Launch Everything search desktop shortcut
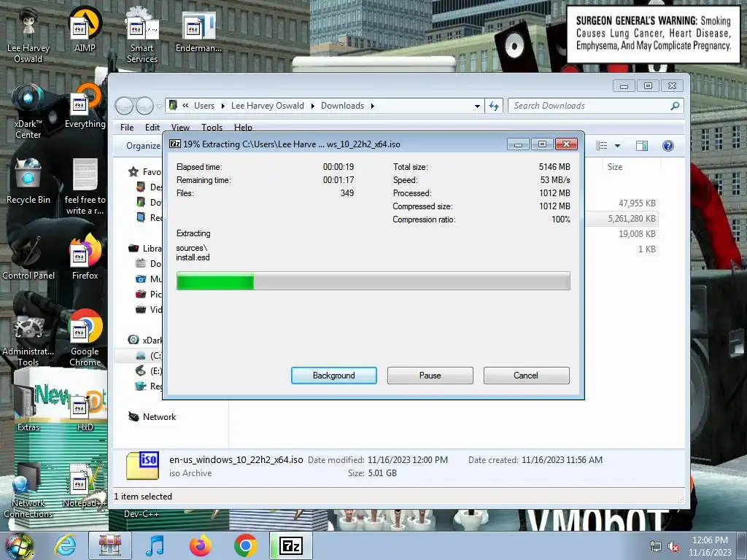Screen dimensions: 747x560 coord(85,106)
